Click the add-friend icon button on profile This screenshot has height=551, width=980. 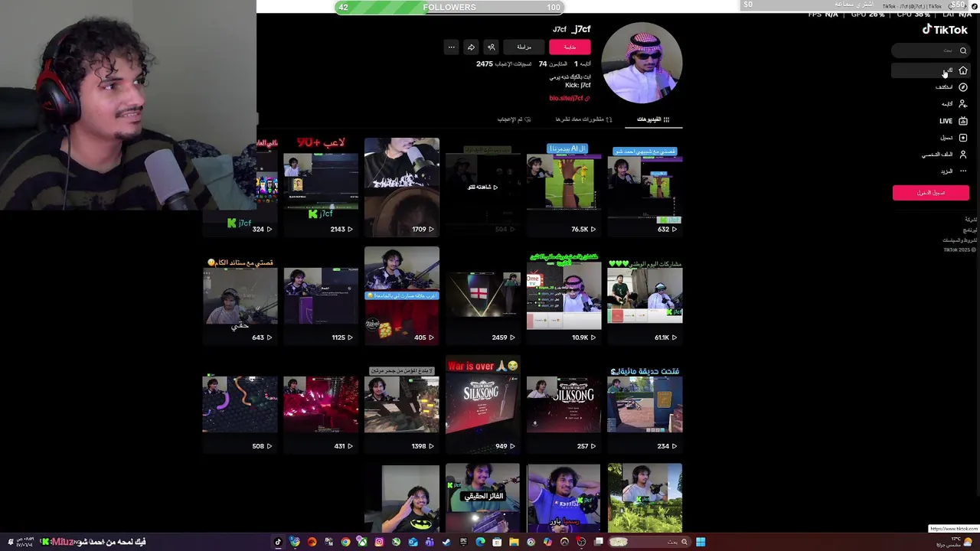pos(492,47)
